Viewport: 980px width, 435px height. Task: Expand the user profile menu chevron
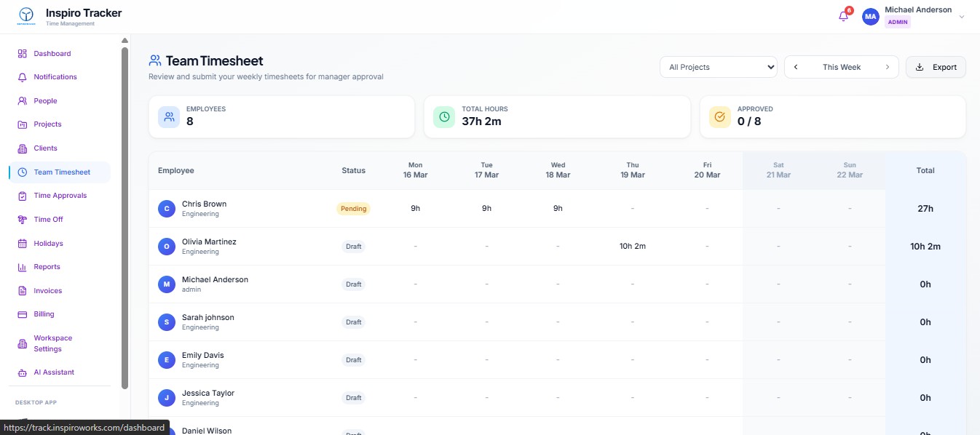coord(961,17)
